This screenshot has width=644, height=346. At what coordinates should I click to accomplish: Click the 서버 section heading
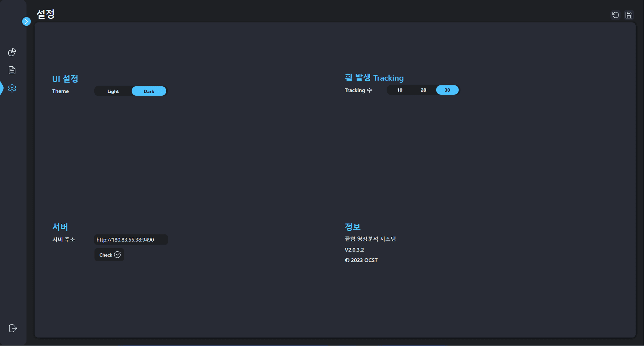pos(60,227)
